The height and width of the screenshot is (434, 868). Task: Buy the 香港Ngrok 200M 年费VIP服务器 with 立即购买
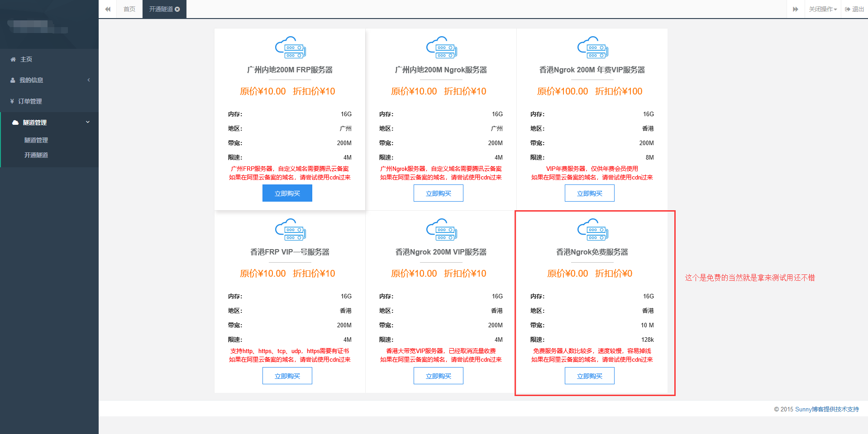(x=590, y=193)
